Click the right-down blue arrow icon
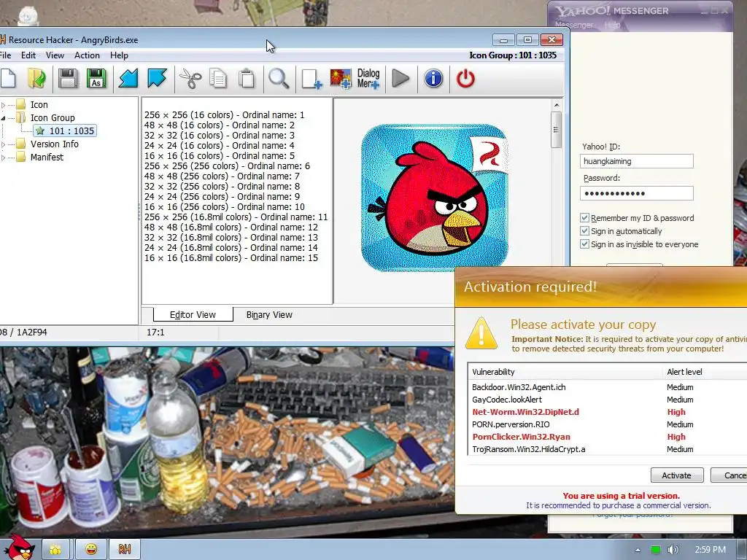747x560 pixels. tap(157, 79)
